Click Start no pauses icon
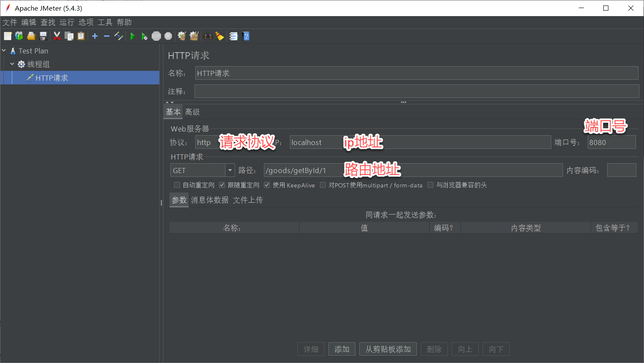This screenshot has height=363, width=644. click(x=144, y=36)
